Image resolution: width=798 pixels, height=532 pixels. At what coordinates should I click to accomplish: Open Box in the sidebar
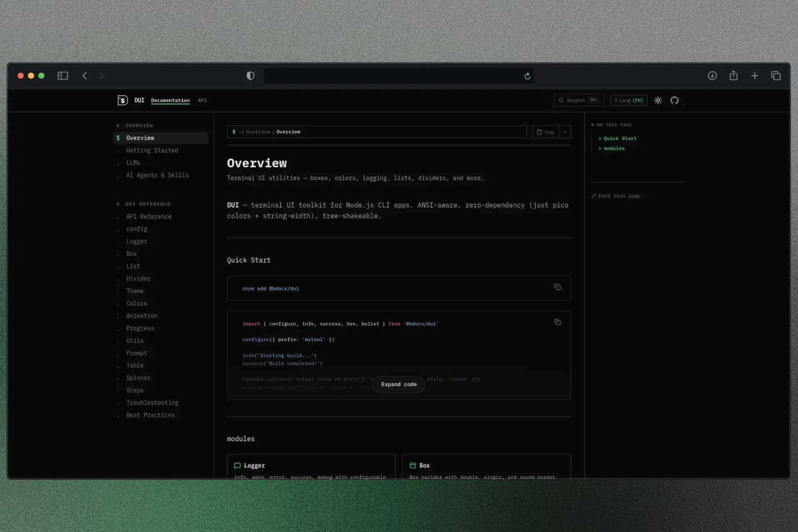(x=131, y=254)
